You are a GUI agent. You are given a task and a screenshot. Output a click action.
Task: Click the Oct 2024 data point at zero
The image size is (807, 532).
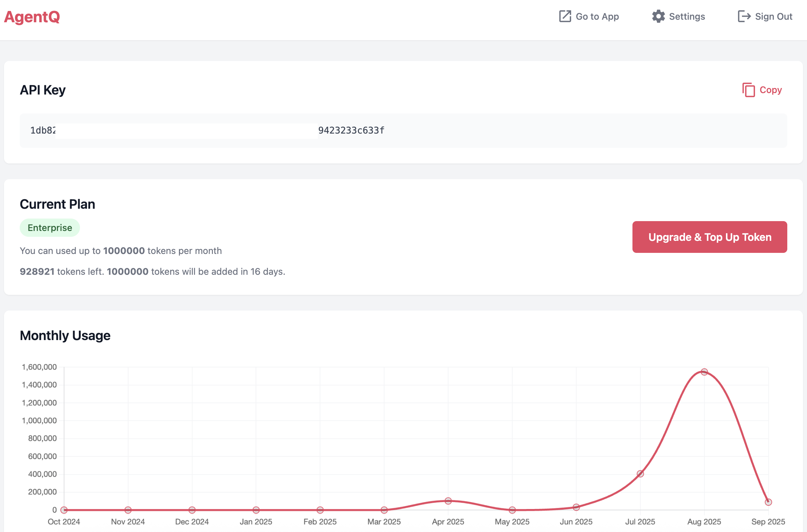click(x=64, y=510)
